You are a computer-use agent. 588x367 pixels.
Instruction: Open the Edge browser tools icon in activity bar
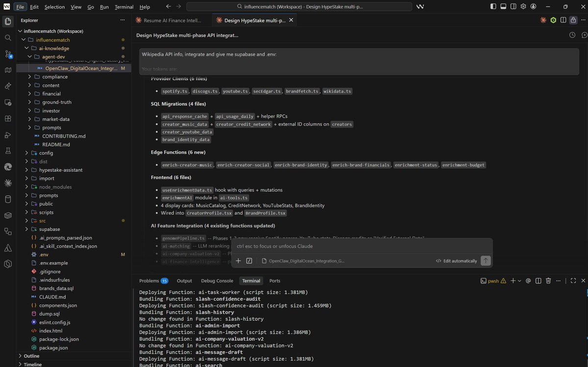tap(8, 167)
